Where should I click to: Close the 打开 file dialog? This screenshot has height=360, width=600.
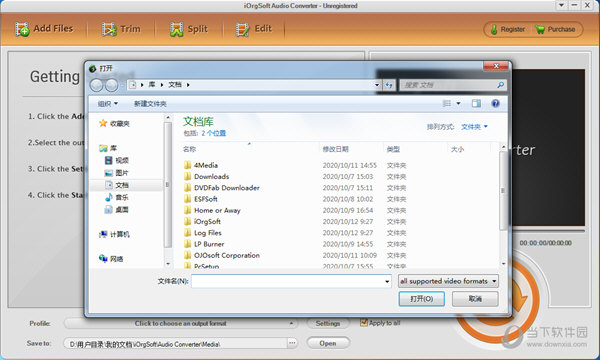[496, 66]
